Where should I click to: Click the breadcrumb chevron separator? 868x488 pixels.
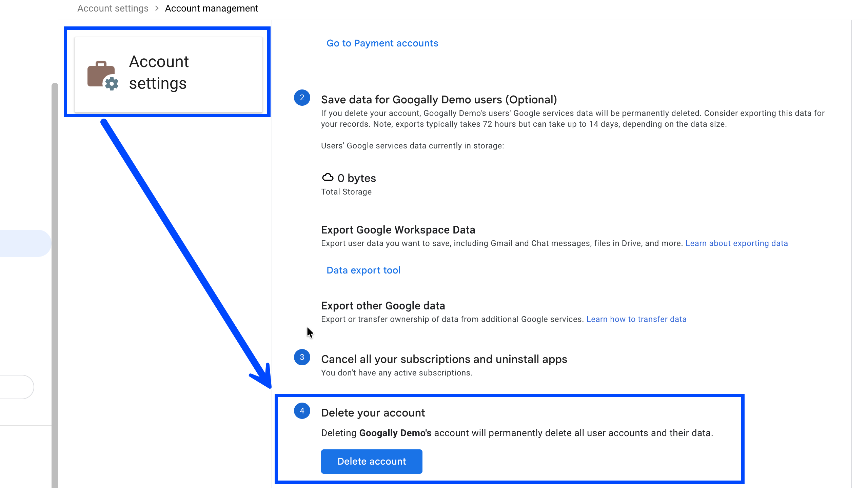(x=157, y=8)
